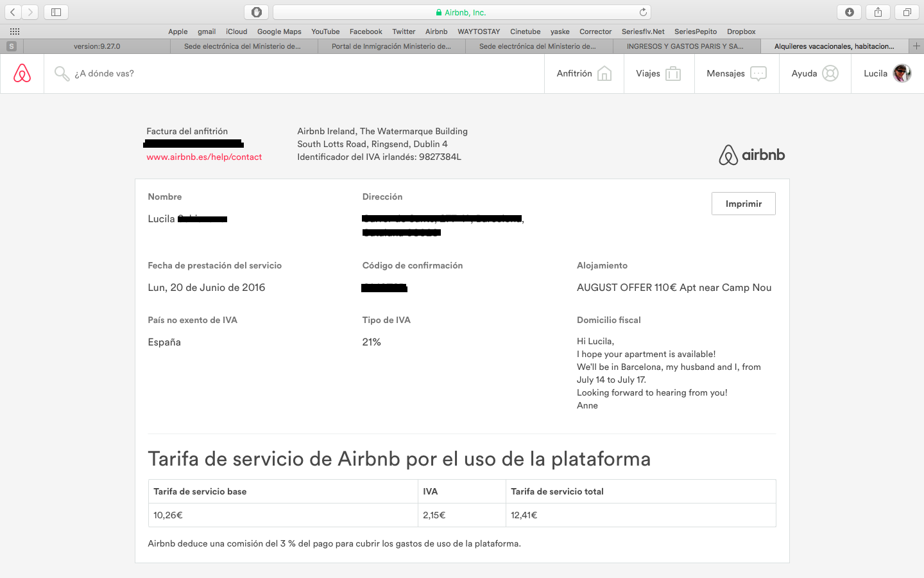924x578 pixels.
Task: Click the AUGUST OFFER 110€ listing name
Action: (x=674, y=288)
